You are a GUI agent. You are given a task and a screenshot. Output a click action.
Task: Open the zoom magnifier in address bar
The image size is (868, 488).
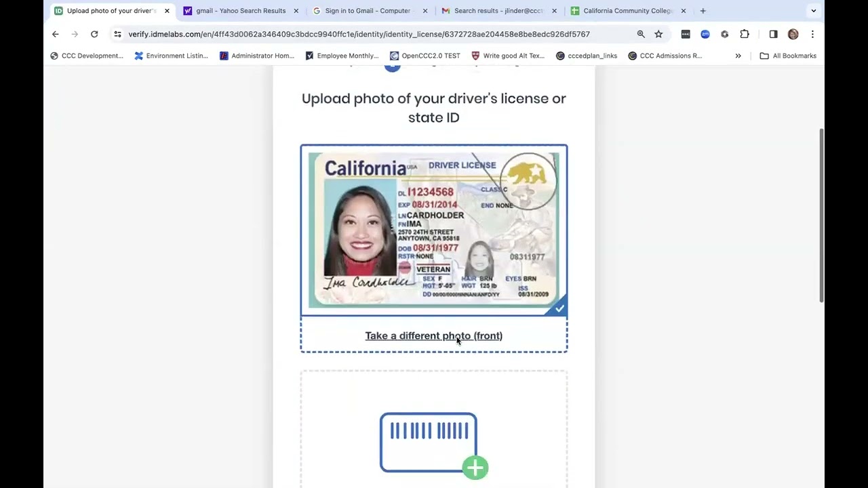(x=641, y=34)
